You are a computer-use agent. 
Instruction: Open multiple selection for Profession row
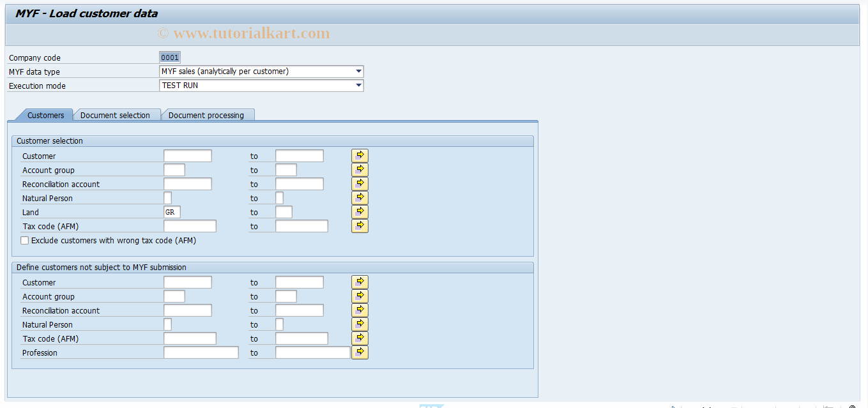pyautogui.click(x=360, y=352)
